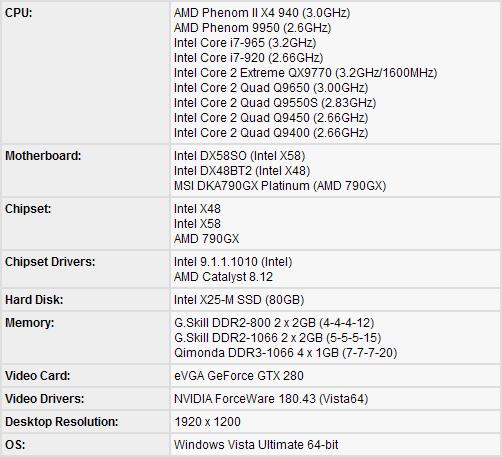Click the Memory row label

(29, 323)
